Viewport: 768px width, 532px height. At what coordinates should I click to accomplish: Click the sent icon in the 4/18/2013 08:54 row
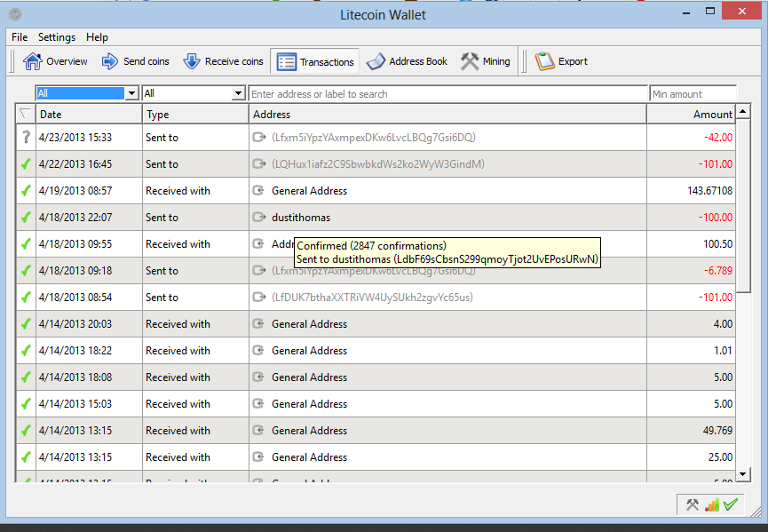click(259, 298)
